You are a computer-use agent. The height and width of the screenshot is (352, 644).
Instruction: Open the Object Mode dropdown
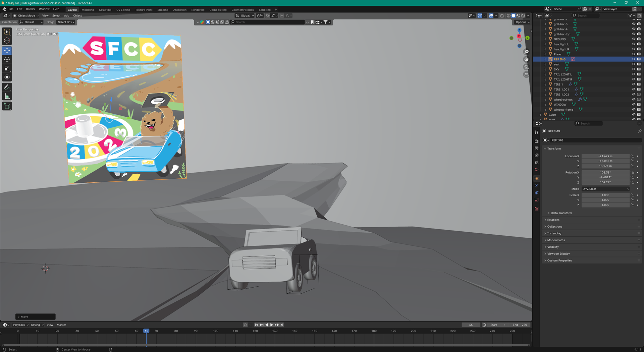[x=26, y=16]
